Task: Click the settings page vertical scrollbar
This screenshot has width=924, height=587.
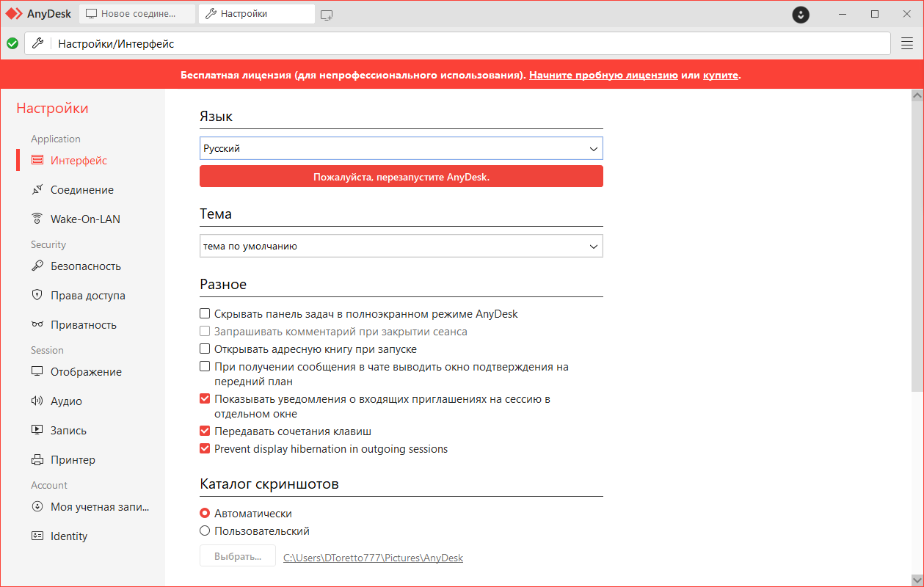Action: (917, 247)
